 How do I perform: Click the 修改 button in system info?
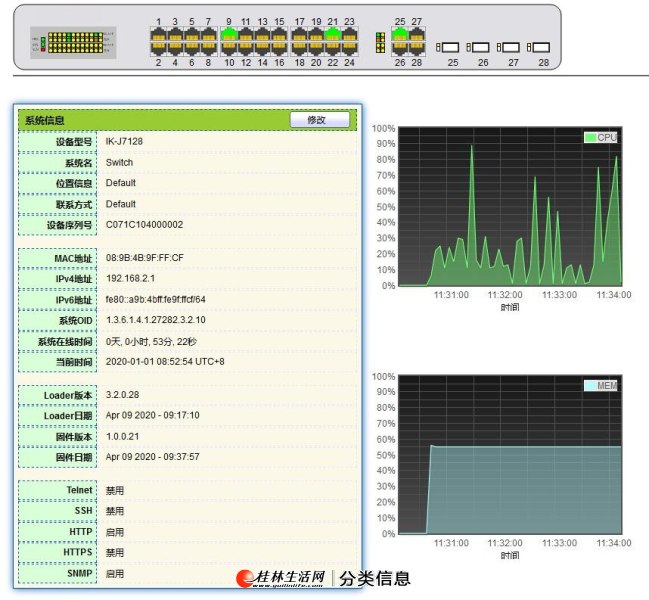(x=319, y=120)
